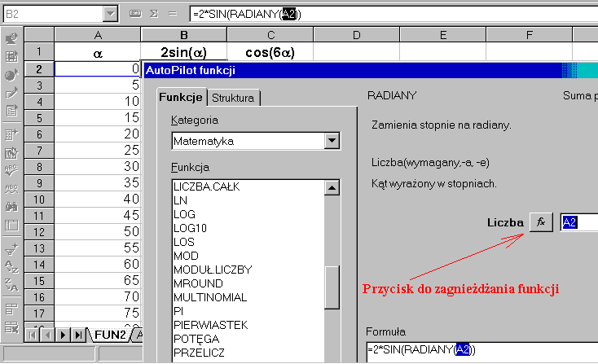This screenshot has width=598, height=364.
Task: Select column D header
Action: point(357,35)
